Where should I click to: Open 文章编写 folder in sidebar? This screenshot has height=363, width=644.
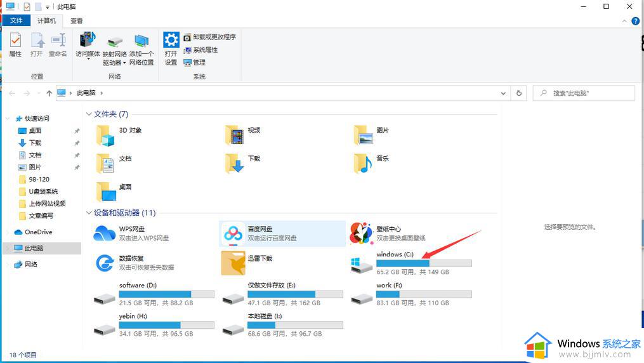[x=41, y=216]
